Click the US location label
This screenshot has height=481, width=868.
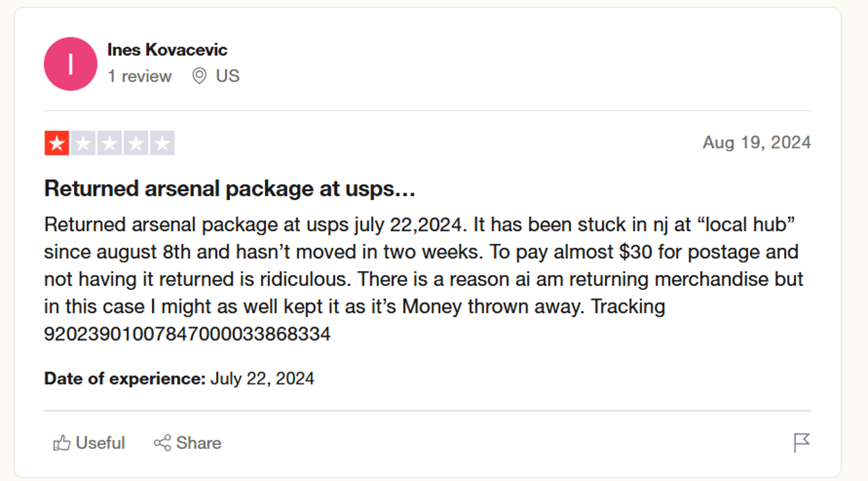tap(226, 76)
